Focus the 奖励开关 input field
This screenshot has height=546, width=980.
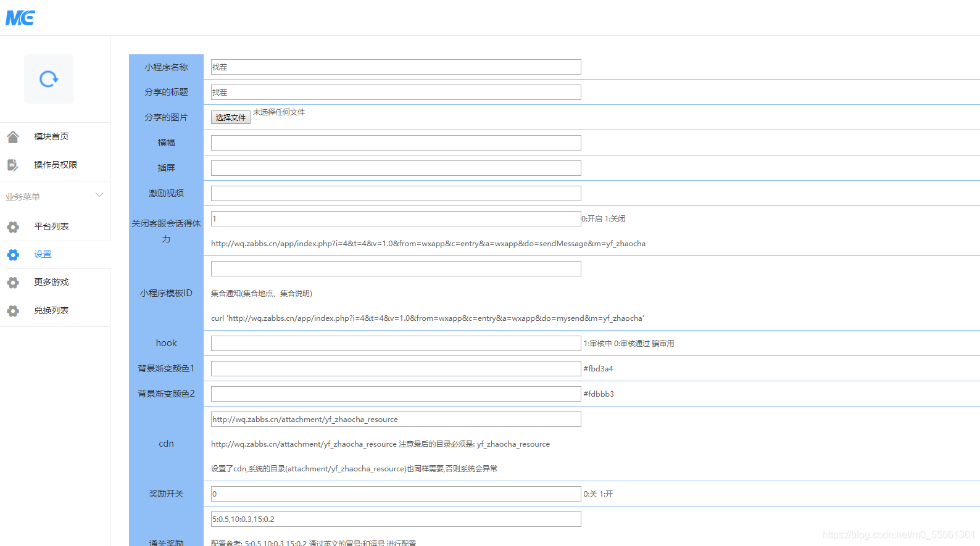[x=396, y=494]
